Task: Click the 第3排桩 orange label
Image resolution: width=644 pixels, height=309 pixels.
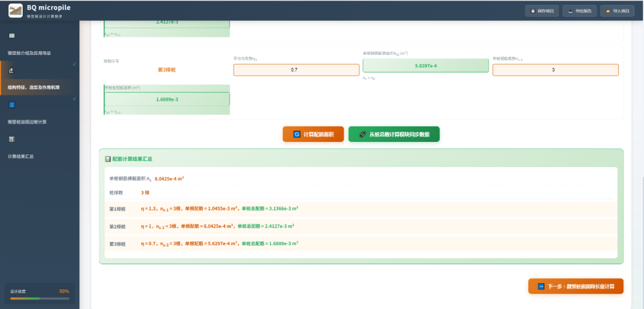Action: (x=167, y=70)
